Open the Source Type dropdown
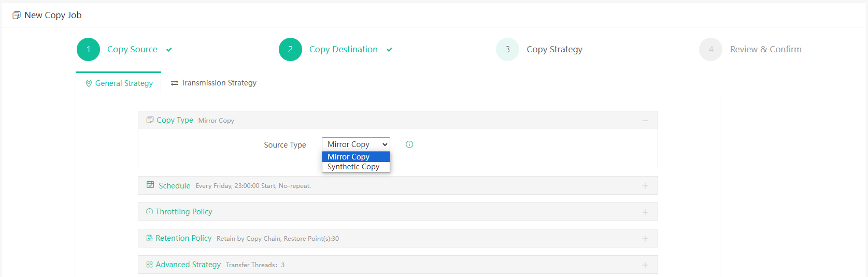Viewport: 868px width, 277px height. [355, 144]
